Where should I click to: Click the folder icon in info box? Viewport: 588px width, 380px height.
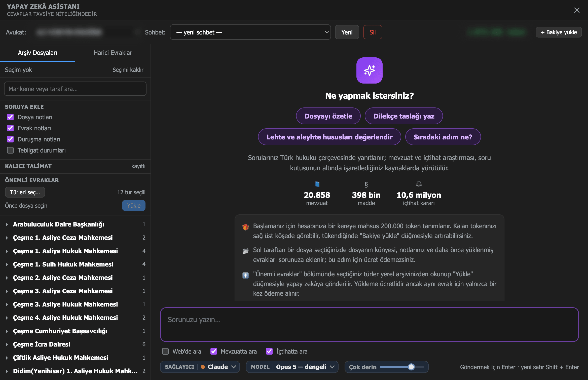coord(245,251)
